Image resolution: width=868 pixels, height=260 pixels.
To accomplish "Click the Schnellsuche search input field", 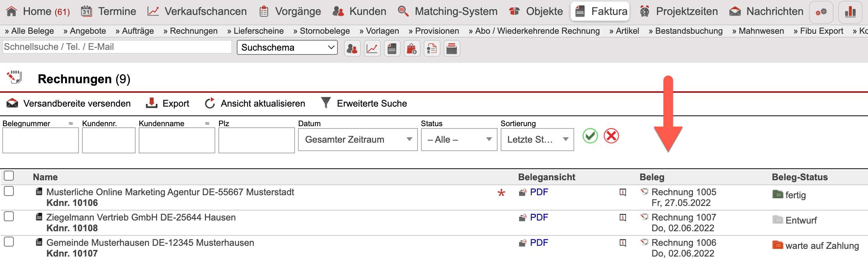I will (117, 47).
